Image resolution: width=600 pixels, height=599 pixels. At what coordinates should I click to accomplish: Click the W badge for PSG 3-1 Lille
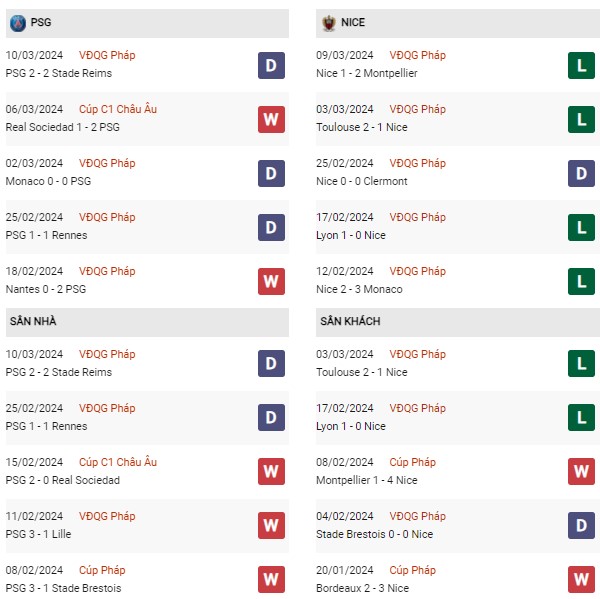pos(271,525)
